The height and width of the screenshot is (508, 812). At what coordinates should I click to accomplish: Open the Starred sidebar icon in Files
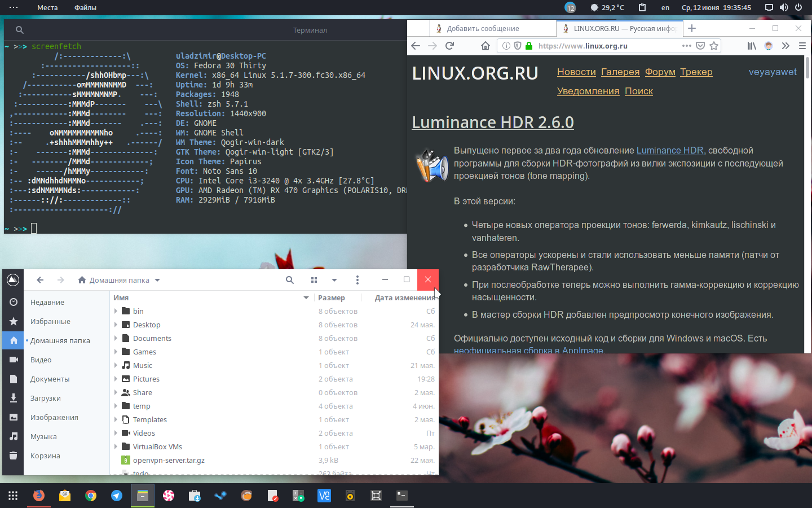pyautogui.click(x=14, y=321)
